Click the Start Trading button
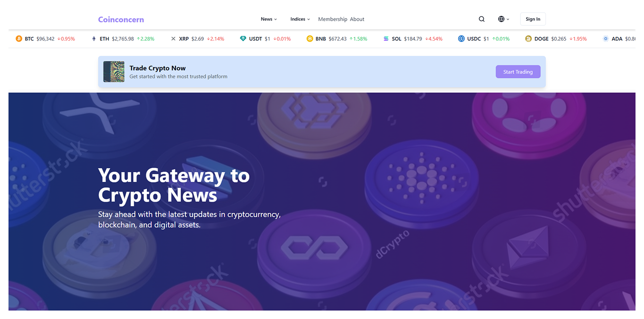 pos(518,72)
